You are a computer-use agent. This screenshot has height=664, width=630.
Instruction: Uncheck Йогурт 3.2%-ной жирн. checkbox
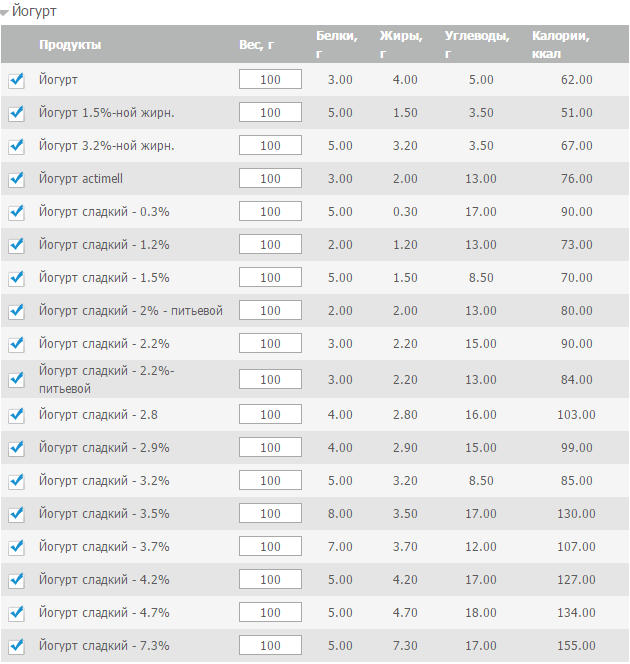[x=16, y=146]
